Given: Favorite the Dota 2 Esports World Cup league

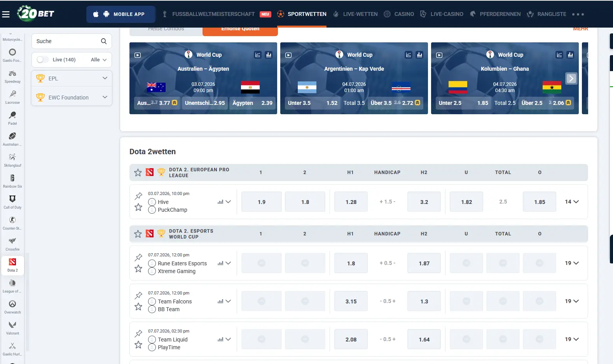Looking at the screenshot, I should [138, 234].
